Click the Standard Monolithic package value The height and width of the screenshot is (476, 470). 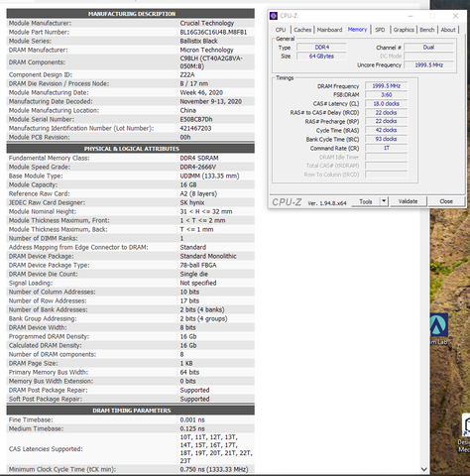coord(208,256)
